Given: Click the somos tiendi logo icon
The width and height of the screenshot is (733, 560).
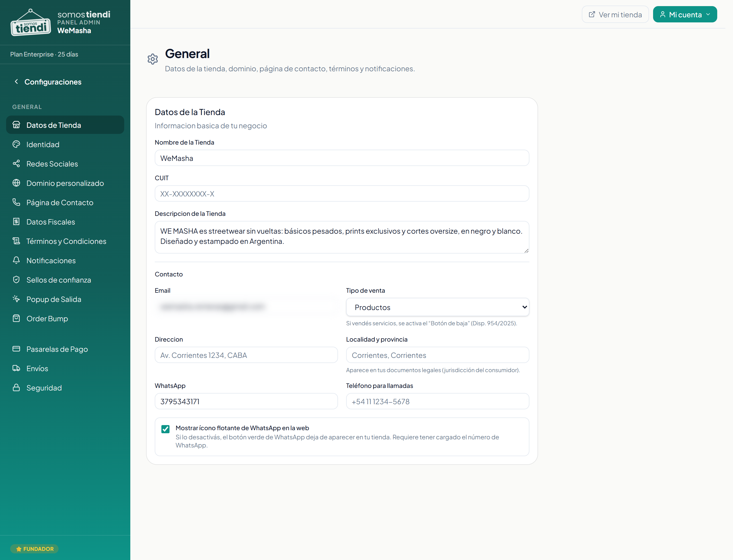Looking at the screenshot, I should point(31,22).
